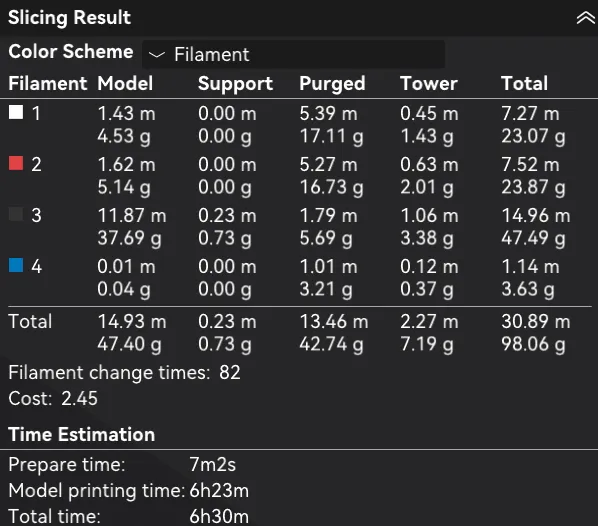Click the Purged column header
Screen dimensions: 598x526
pyautogui.click(x=332, y=84)
